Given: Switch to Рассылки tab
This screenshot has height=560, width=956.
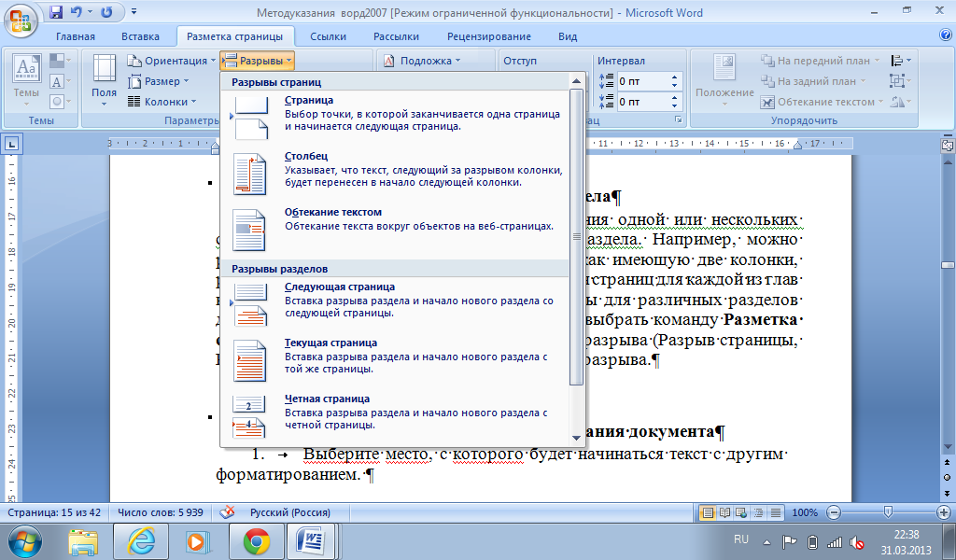Looking at the screenshot, I should tap(396, 36).
